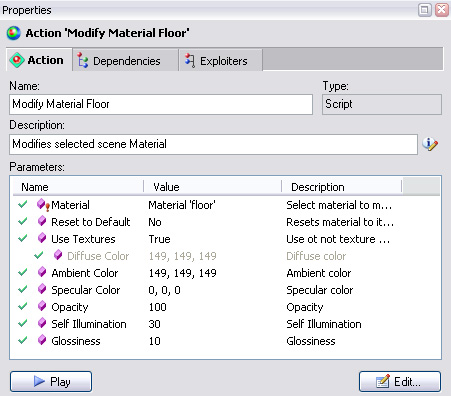Viewport: 451px width, 396px height.
Task: Toggle the check mark on Ambient Color
Action: 23,272
